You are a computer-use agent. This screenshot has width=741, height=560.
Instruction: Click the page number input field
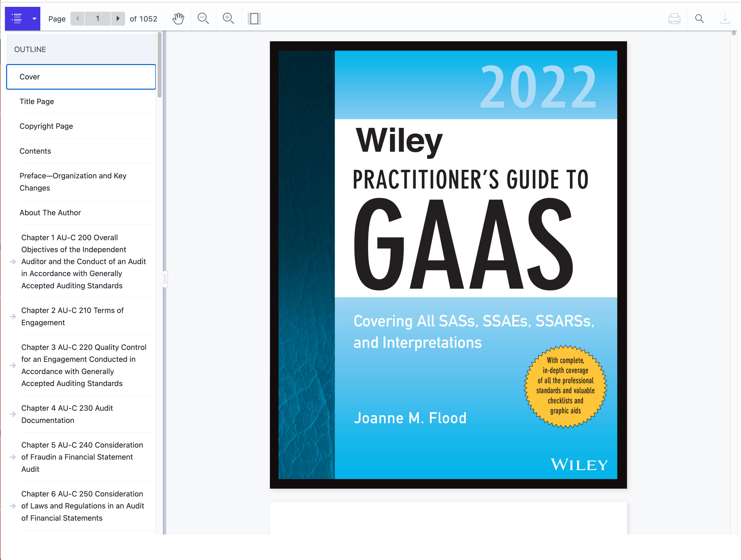pyautogui.click(x=98, y=19)
